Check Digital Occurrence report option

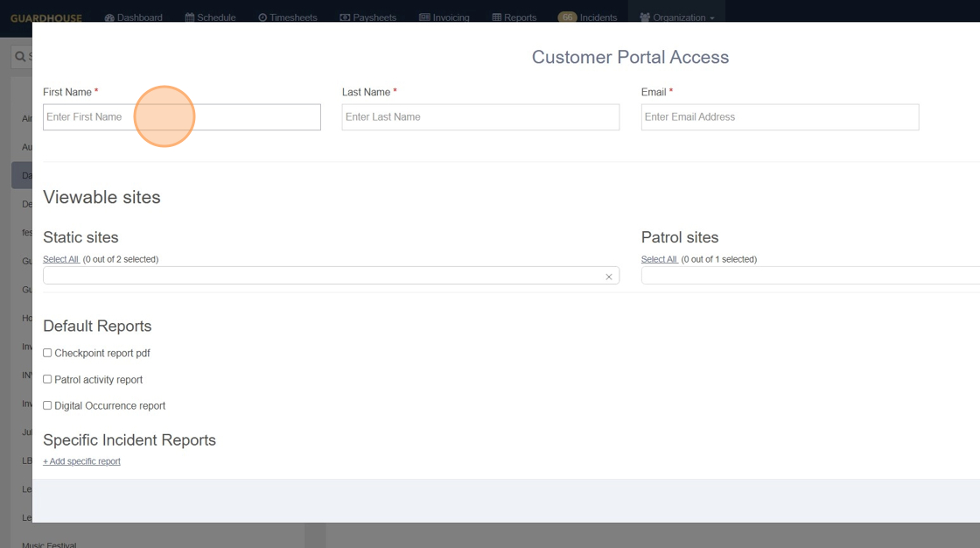47,405
